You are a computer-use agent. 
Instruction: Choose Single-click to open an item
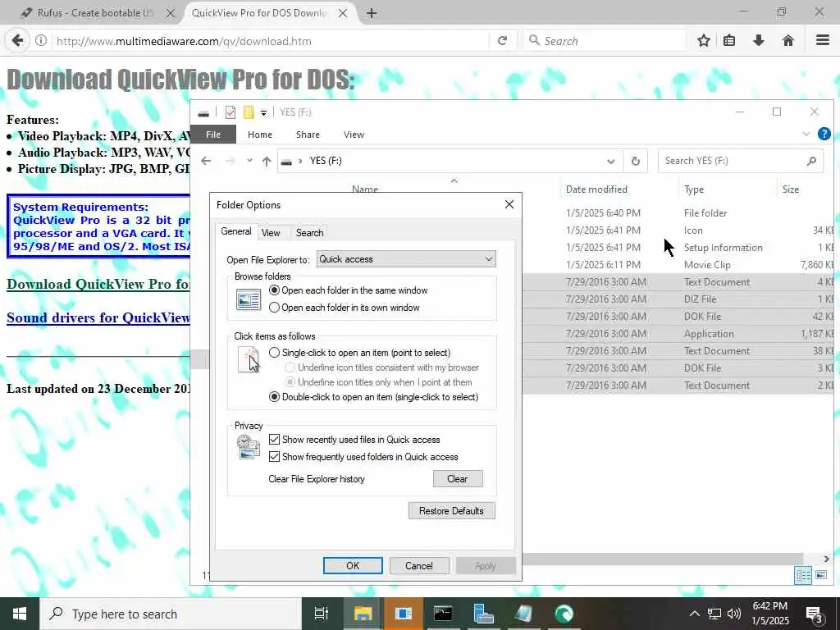point(359,353)
